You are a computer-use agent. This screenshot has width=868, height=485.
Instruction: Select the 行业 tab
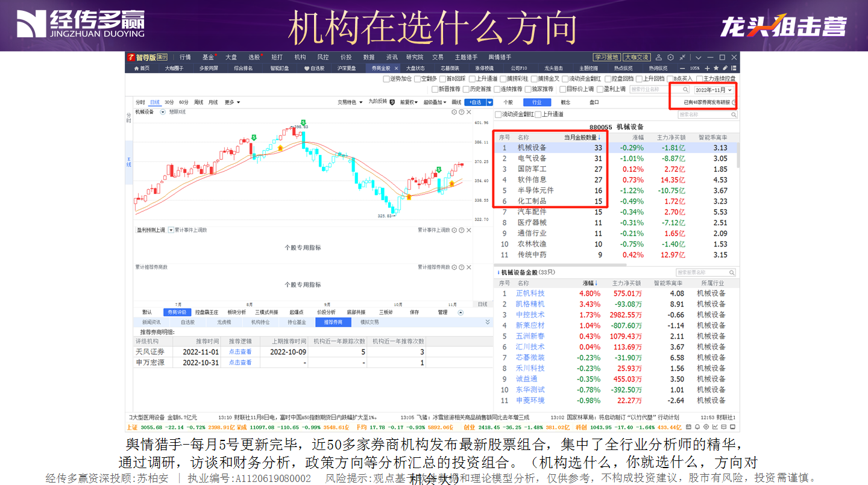pyautogui.click(x=536, y=102)
